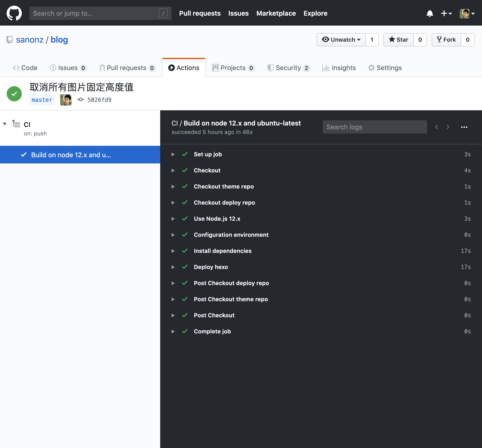The height and width of the screenshot is (448, 482).
Task: Open the Unwatch dropdown
Action: pyautogui.click(x=341, y=40)
